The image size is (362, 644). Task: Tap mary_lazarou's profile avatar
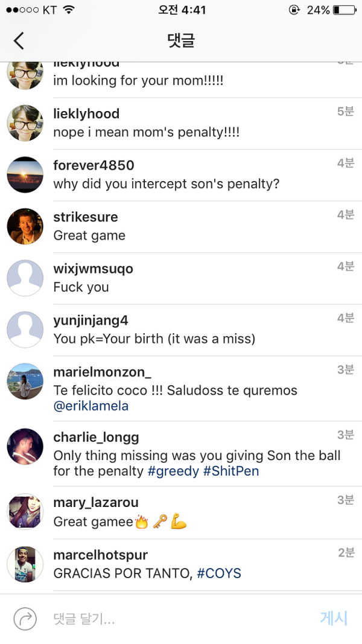point(25,512)
